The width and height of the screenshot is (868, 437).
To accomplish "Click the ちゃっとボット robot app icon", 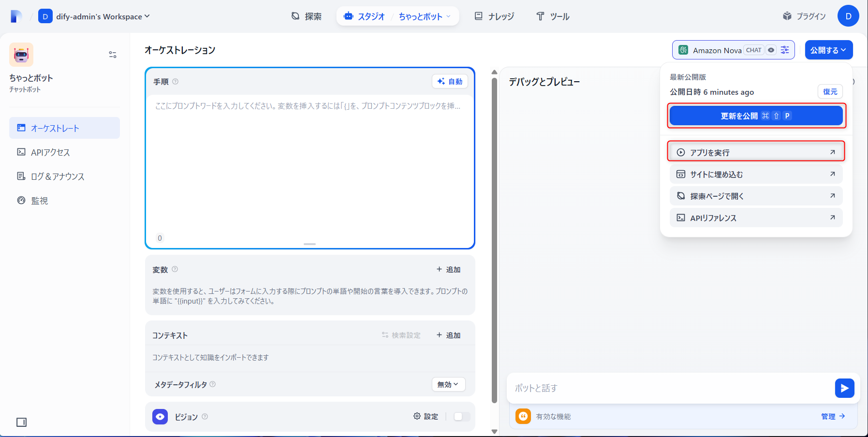I will [21, 55].
